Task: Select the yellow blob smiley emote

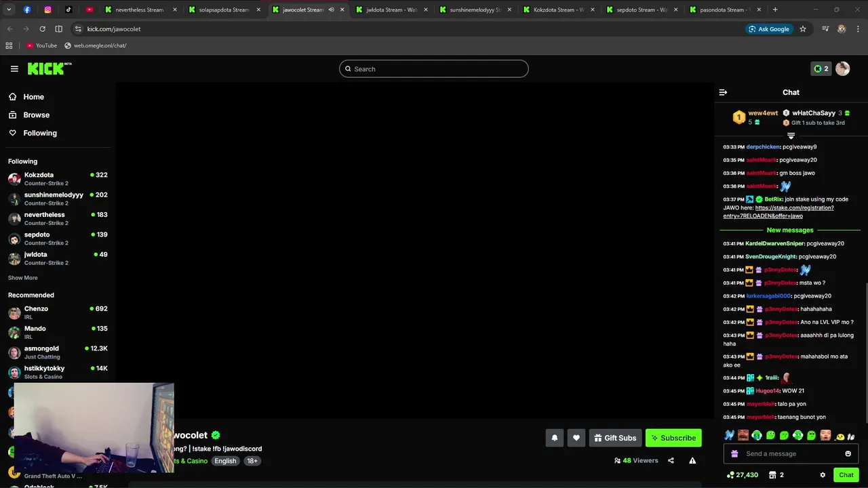Action: coord(840,436)
